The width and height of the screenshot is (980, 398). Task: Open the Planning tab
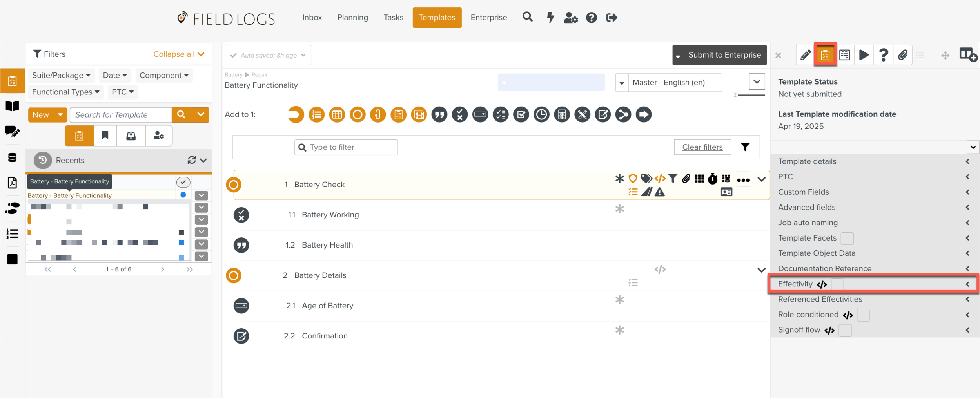point(352,18)
